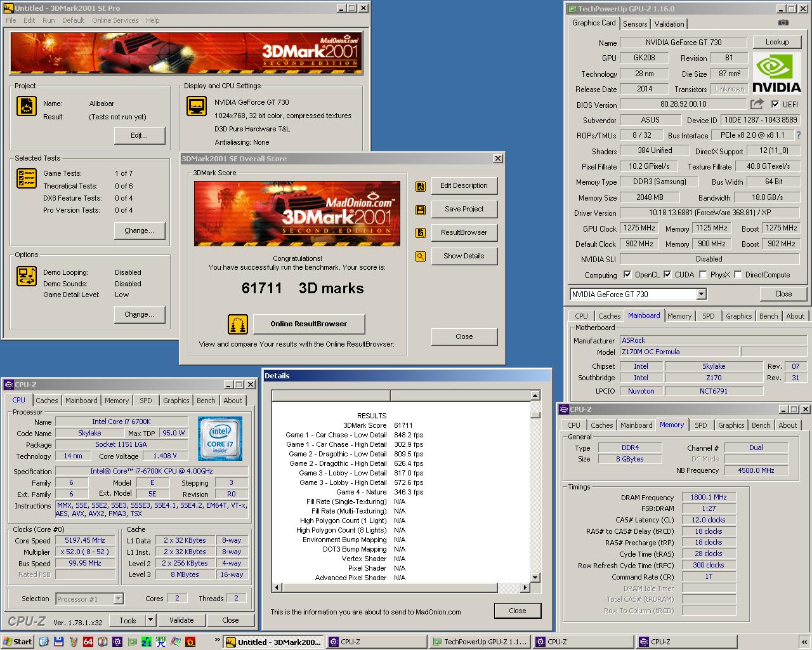Toggle the DirectCompute checkbox
Image resolution: width=812 pixels, height=650 pixels.
(x=738, y=275)
